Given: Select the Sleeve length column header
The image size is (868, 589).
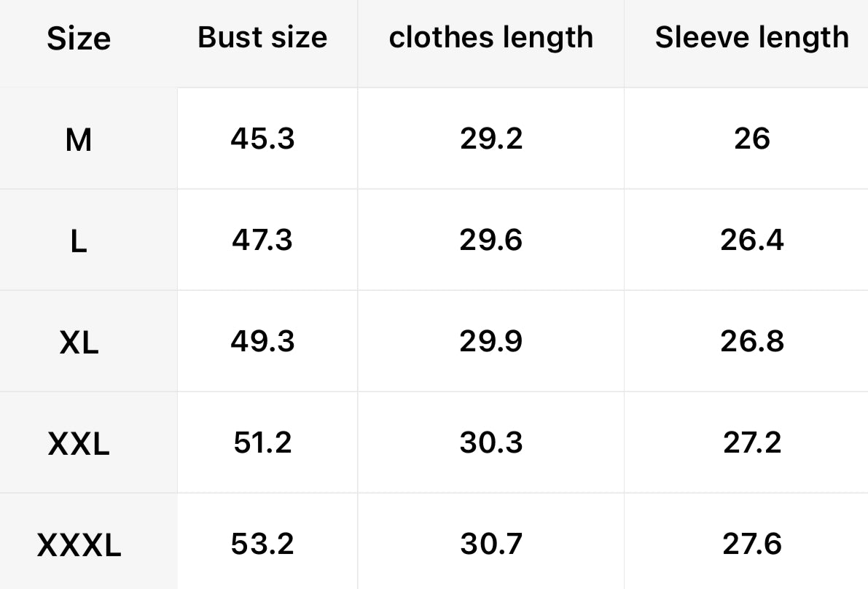Looking at the screenshot, I should point(751,38).
